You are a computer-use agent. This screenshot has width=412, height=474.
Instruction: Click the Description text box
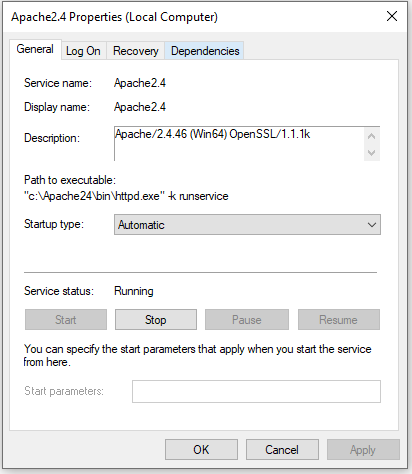pyautogui.click(x=239, y=144)
